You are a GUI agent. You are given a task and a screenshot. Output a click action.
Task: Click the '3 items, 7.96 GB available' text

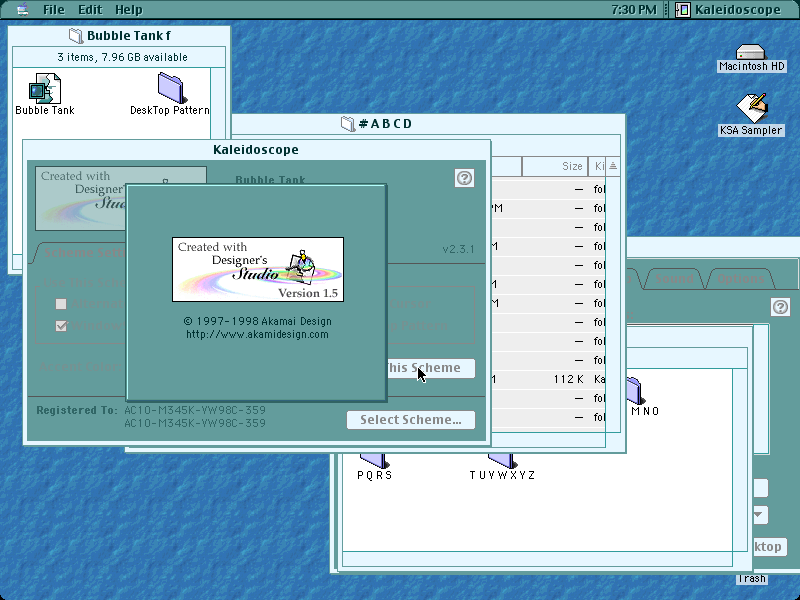(x=122, y=57)
